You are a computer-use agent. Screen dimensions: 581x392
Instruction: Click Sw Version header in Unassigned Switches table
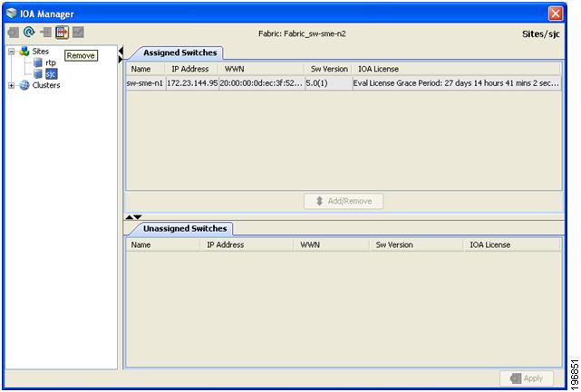pos(416,244)
